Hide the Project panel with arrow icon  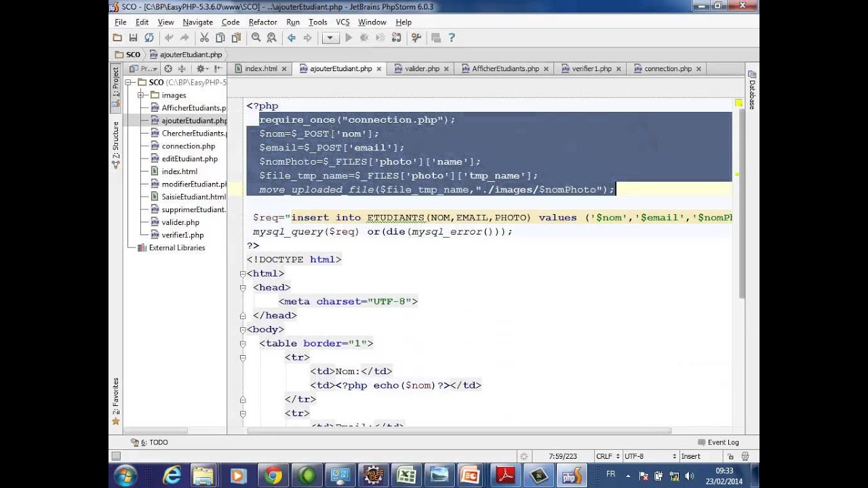pyautogui.click(x=218, y=68)
